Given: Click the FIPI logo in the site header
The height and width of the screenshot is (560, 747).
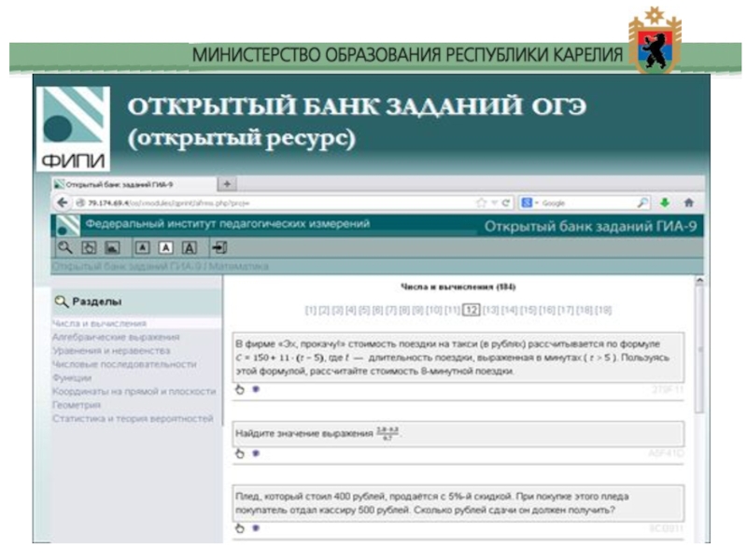Looking at the screenshot, I should pyautogui.click(x=67, y=226).
